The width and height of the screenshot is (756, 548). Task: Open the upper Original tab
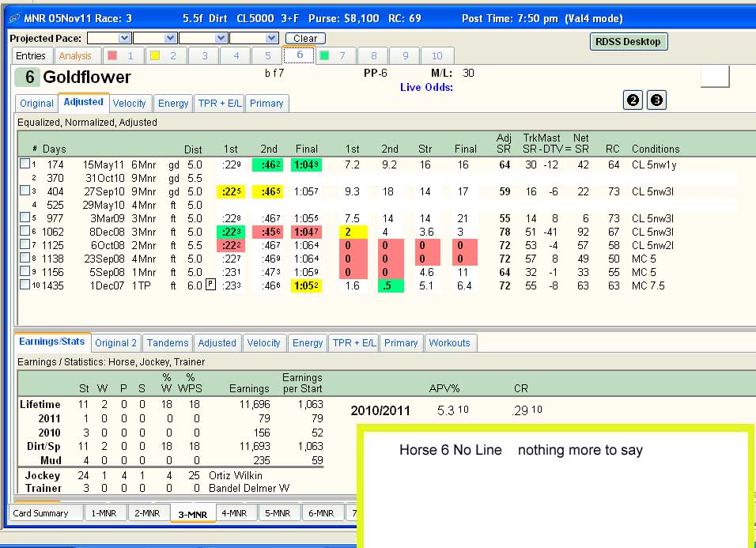coord(36,103)
